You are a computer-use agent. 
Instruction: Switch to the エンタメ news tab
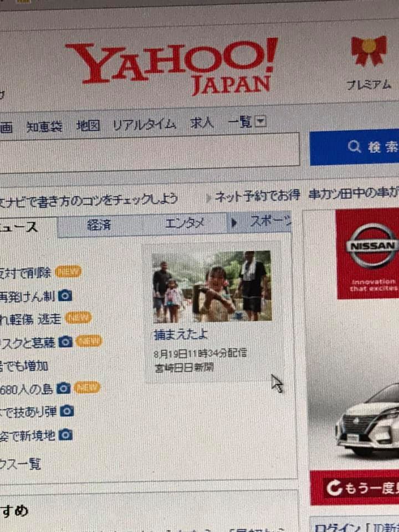184,223
